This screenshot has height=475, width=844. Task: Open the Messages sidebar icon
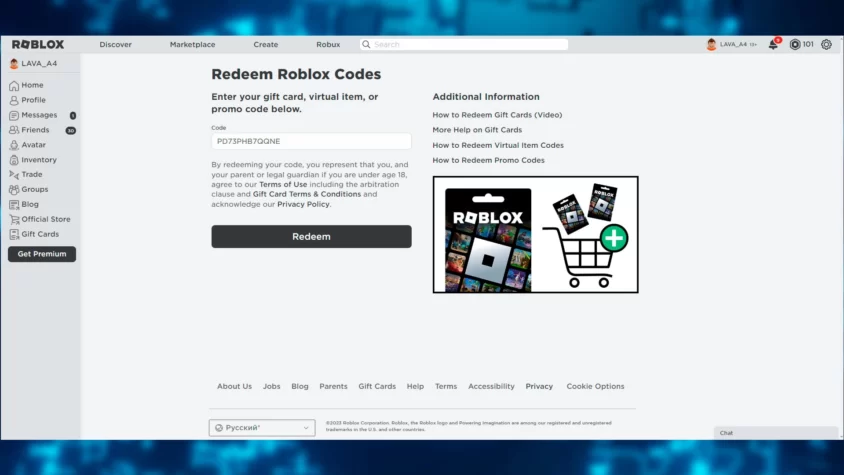(x=14, y=115)
